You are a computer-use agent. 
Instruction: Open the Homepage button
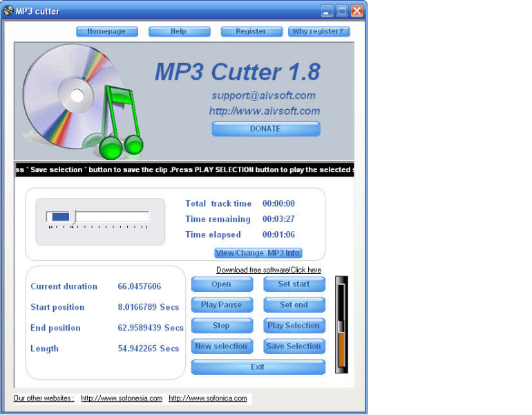click(x=107, y=31)
